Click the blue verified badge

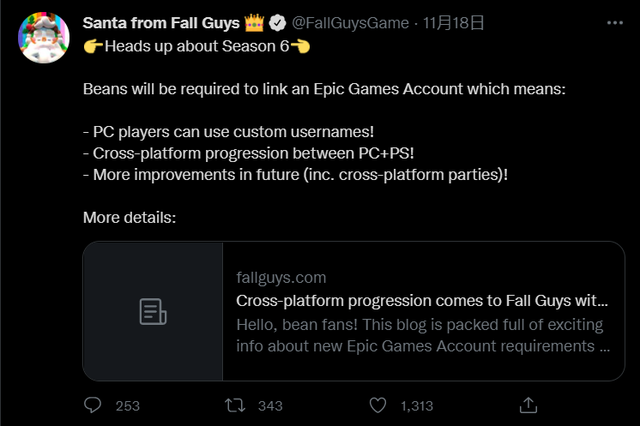point(278,23)
